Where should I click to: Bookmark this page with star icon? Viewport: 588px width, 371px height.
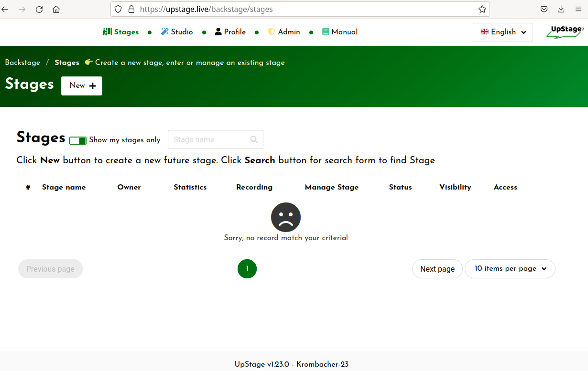482,9
